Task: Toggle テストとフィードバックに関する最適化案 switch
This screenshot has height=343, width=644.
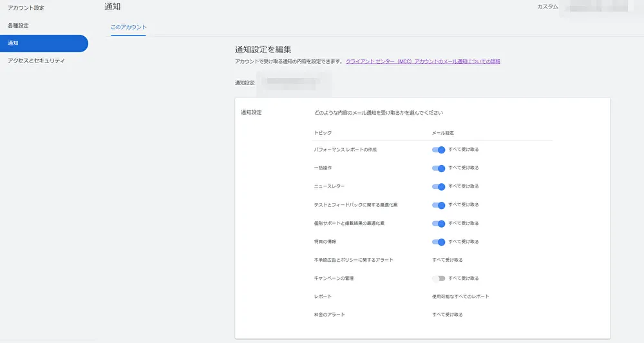Action: tap(439, 206)
